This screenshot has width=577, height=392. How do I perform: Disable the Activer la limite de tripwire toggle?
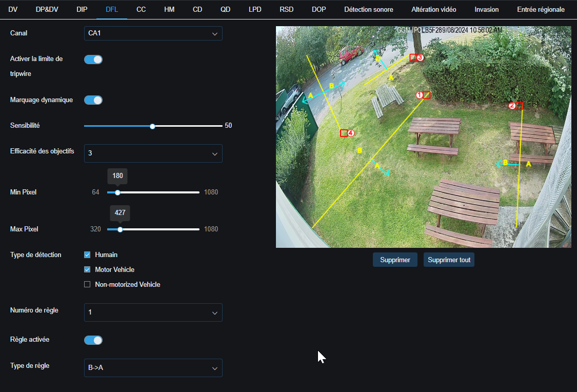click(93, 59)
